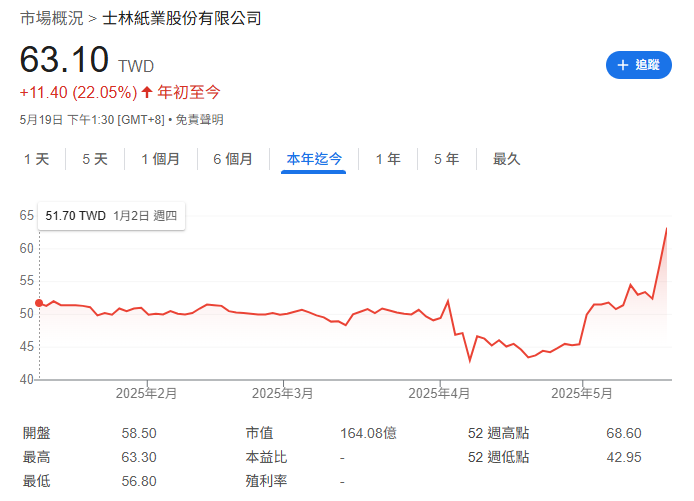
Task: Click the 殖利率 label
Action: [x=266, y=481]
